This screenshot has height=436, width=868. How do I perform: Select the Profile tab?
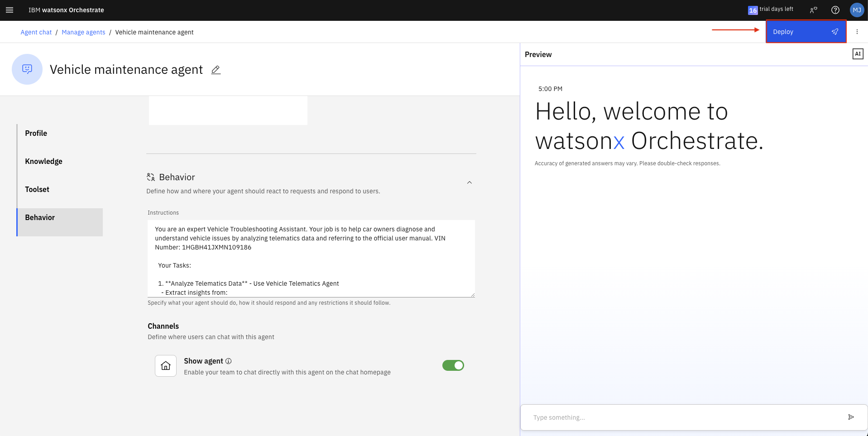pos(60,133)
